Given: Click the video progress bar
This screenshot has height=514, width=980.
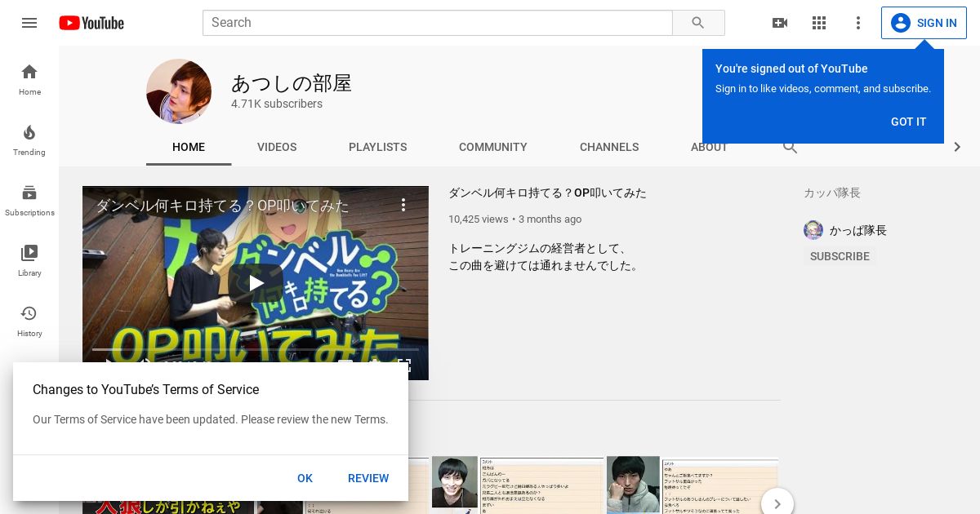Looking at the screenshot, I should [256, 349].
